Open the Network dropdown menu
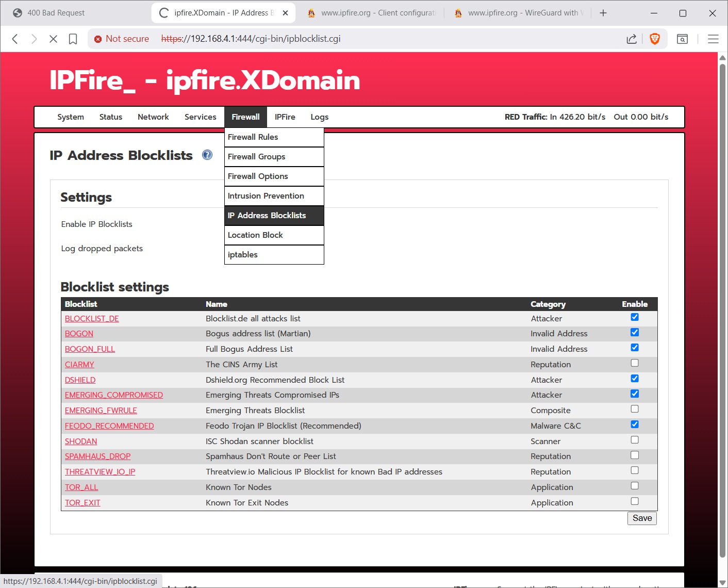728x588 pixels. click(153, 117)
